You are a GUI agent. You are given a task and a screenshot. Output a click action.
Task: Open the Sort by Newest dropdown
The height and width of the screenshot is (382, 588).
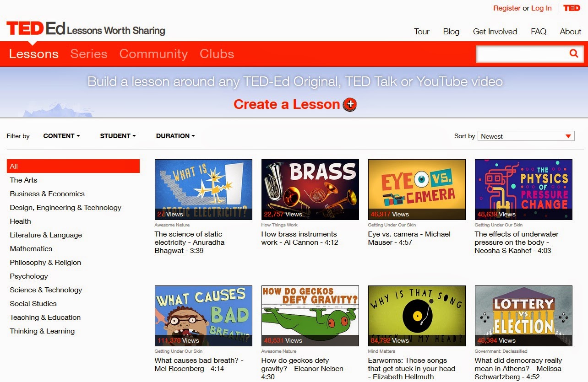[x=526, y=135]
